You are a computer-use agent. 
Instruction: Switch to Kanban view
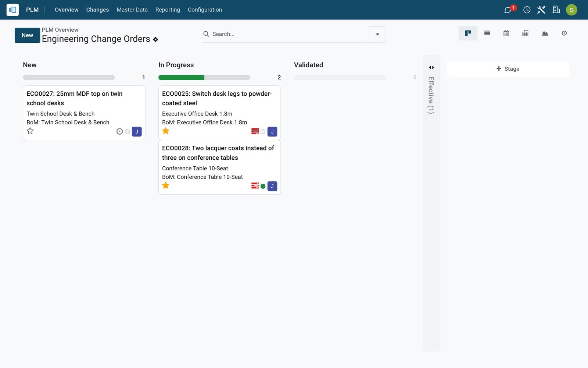(x=468, y=33)
